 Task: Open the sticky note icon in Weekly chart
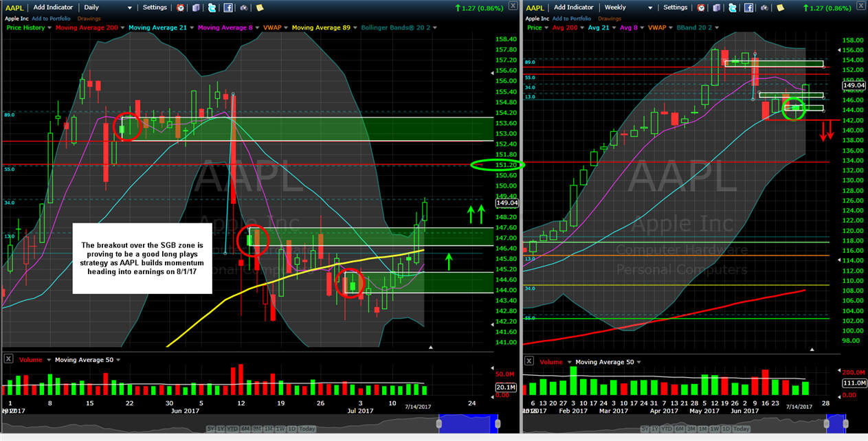780,8
